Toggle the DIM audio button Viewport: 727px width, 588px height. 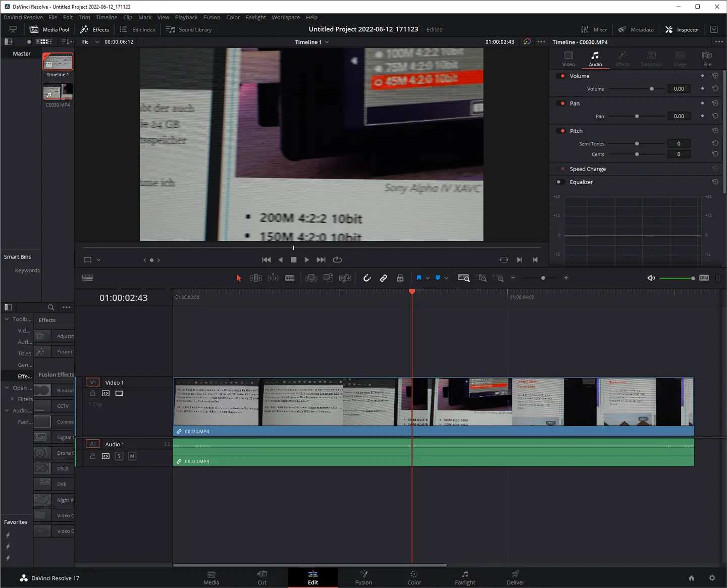coord(704,278)
